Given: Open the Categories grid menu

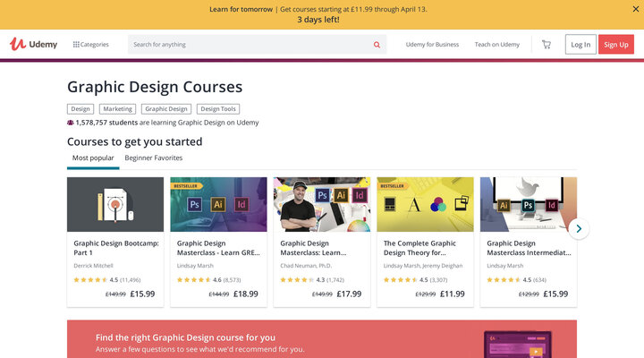Looking at the screenshot, I should coord(90,45).
